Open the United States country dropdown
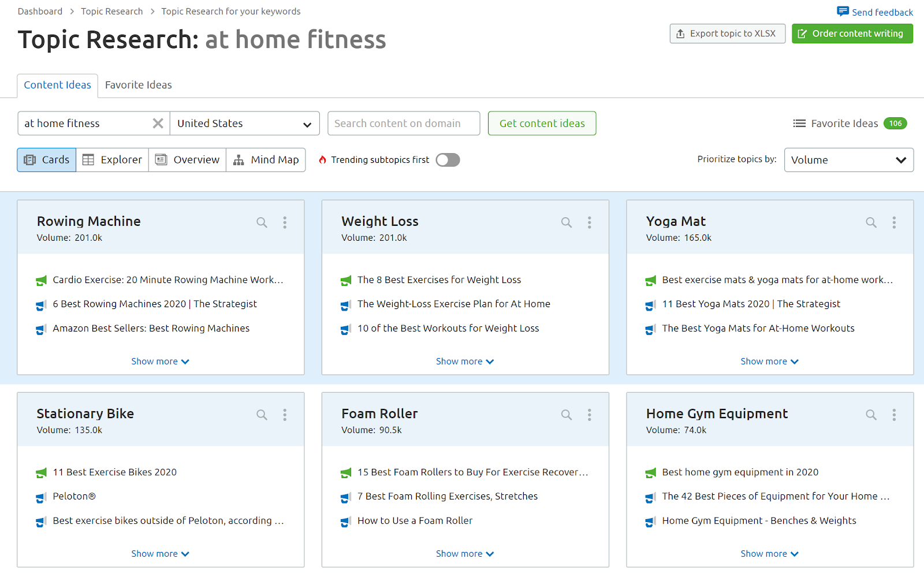This screenshot has width=924, height=574. (245, 124)
